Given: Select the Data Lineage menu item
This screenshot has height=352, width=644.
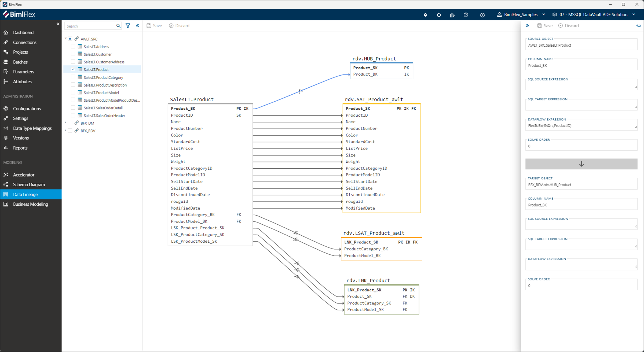Looking at the screenshot, I should click(25, 194).
